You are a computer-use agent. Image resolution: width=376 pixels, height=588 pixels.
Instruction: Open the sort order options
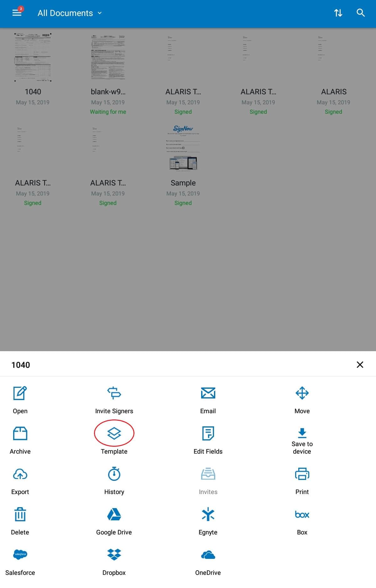[x=338, y=13]
